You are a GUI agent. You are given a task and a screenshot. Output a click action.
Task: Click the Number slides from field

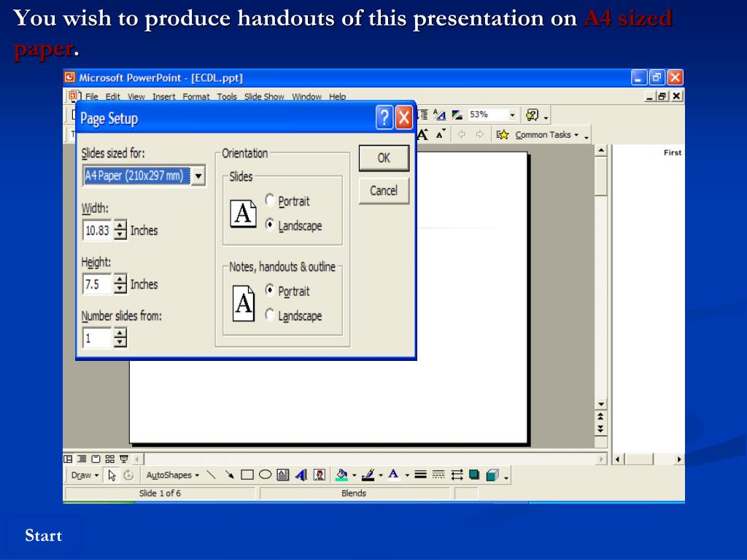point(97,338)
